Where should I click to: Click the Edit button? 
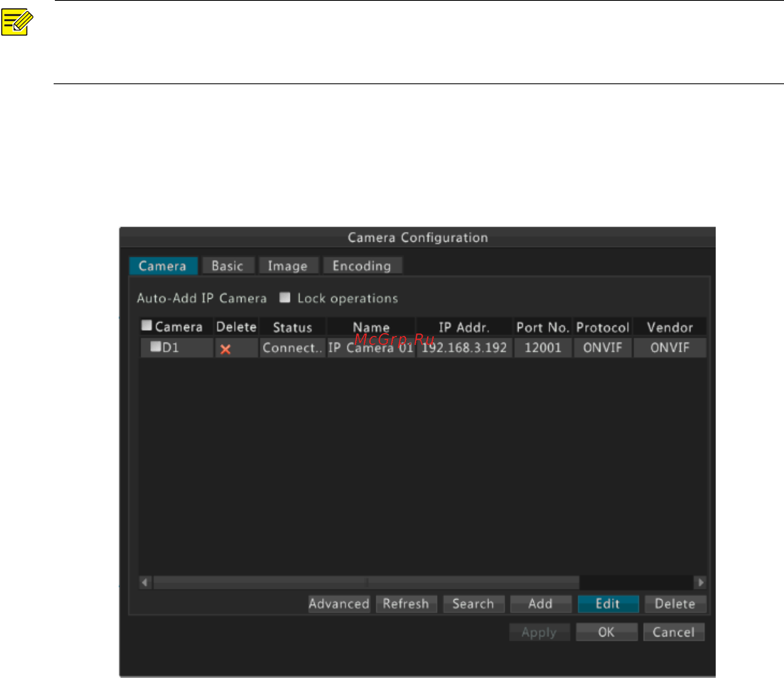tap(608, 604)
